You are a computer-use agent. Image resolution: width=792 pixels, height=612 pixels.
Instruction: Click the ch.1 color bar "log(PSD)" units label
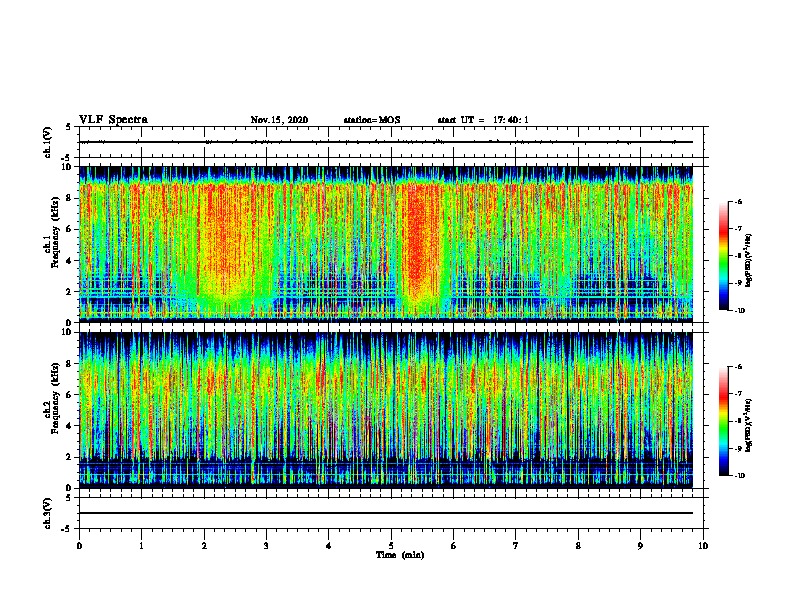[x=748, y=260]
